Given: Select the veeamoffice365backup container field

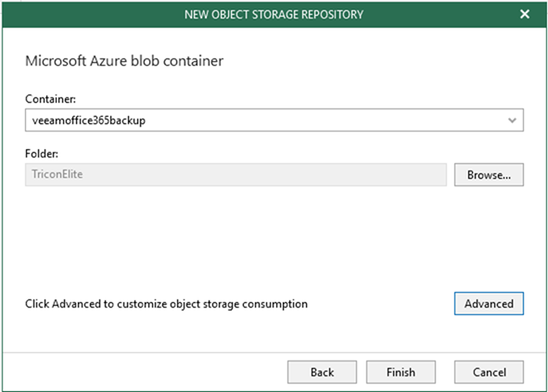Looking at the screenshot, I should [x=274, y=120].
